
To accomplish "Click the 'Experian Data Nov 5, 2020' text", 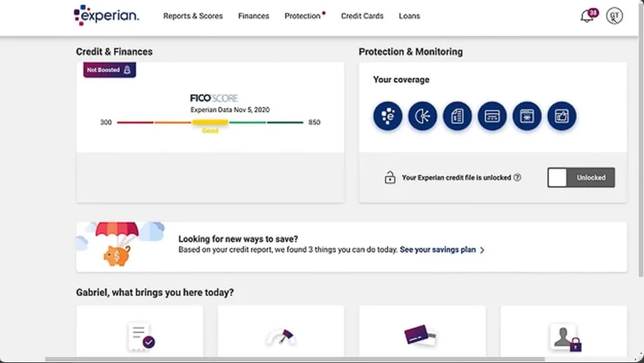I will (230, 110).
